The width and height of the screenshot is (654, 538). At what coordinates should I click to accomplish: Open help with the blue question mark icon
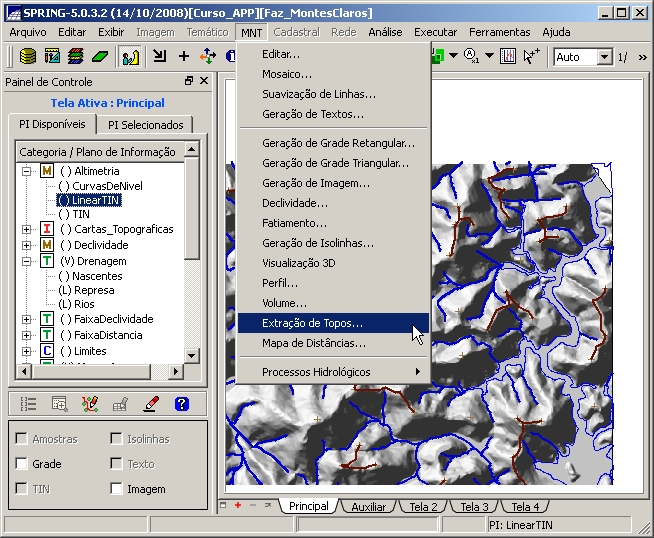(x=181, y=404)
